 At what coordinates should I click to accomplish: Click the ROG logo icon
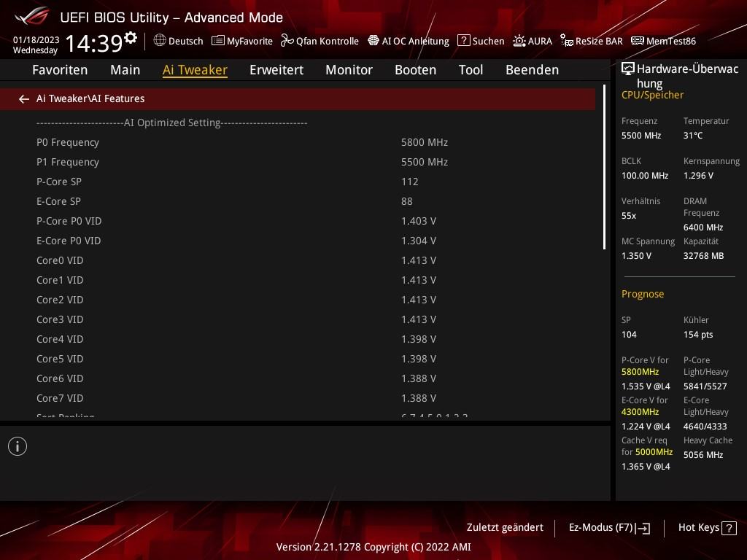(31, 16)
